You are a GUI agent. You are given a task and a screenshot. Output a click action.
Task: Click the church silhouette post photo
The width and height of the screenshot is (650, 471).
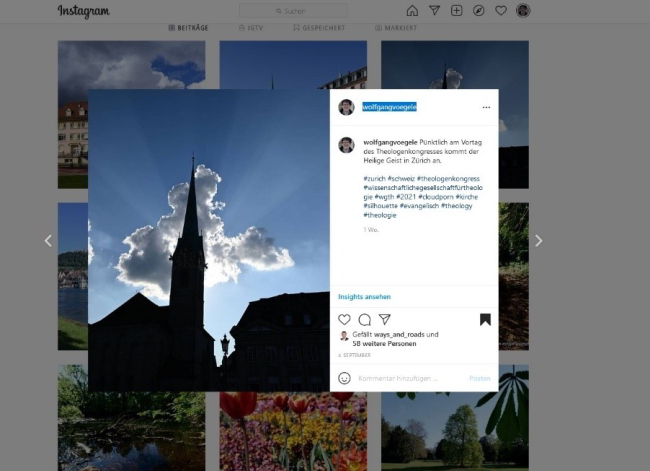pyautogui.click(x=209, y=240)
